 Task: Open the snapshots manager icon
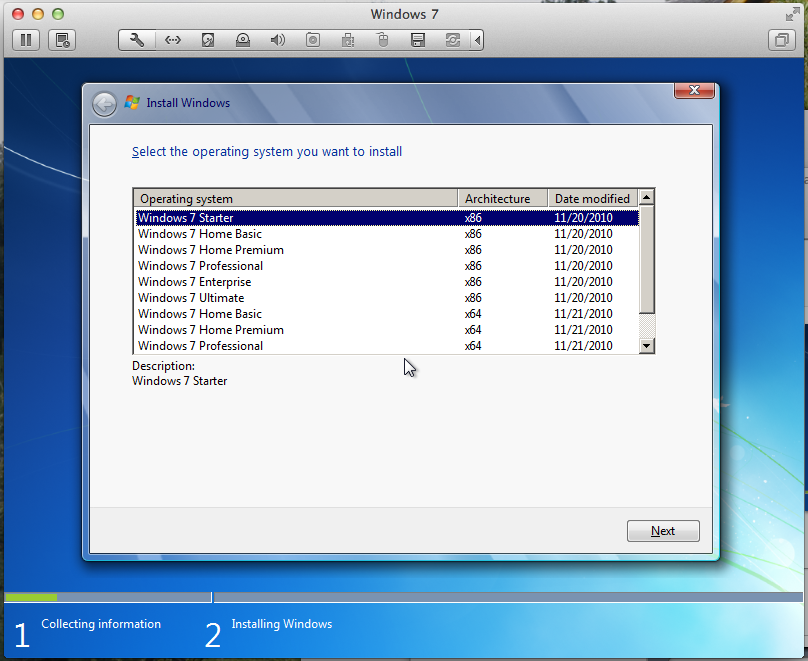pyautogui.click(x=62, y=40)
